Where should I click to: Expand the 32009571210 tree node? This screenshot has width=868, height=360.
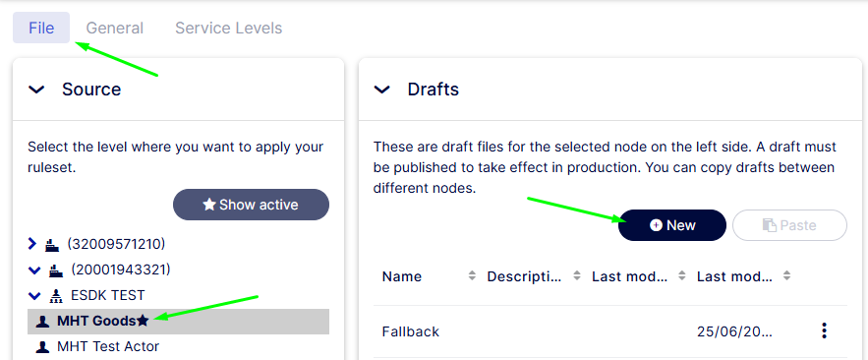click(32, 244)
